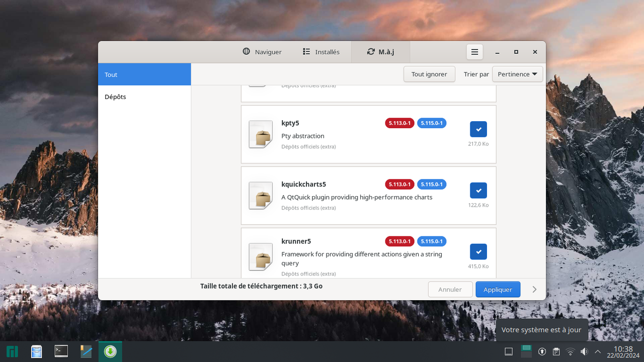Image resolution: width=644 pixels, height=362 pixels.
Task: Click the kpty5 old version badge 5.113.0-1
Action: [399, 123]
